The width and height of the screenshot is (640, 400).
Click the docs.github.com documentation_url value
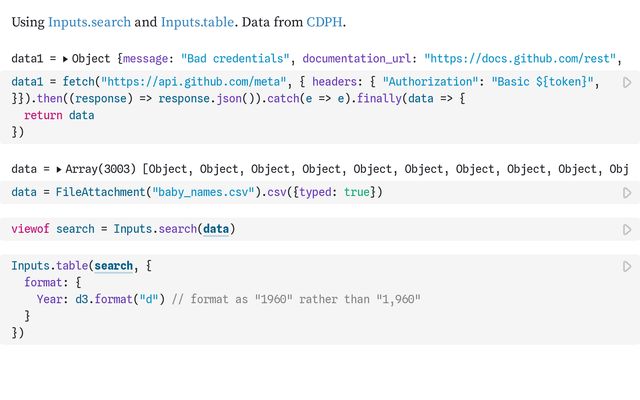[x=519, y=59]
